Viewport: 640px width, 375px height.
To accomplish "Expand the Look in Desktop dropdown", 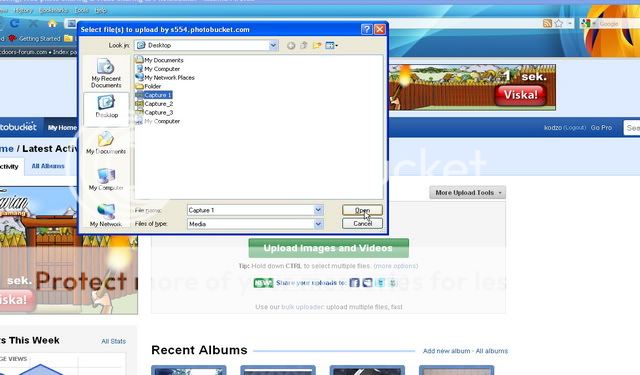I will (273, 45).
